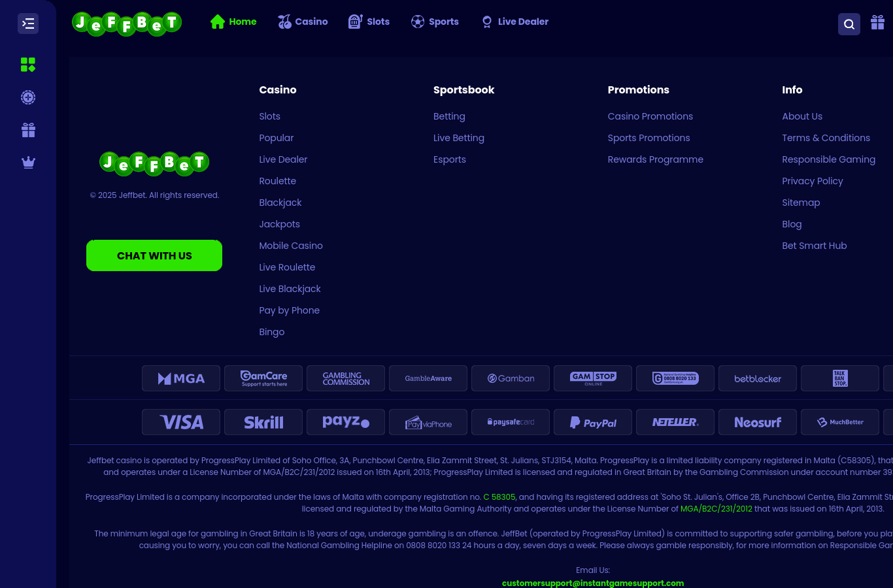Open the Blackjack footer link

pyautogui.click(x=280, y=203)
